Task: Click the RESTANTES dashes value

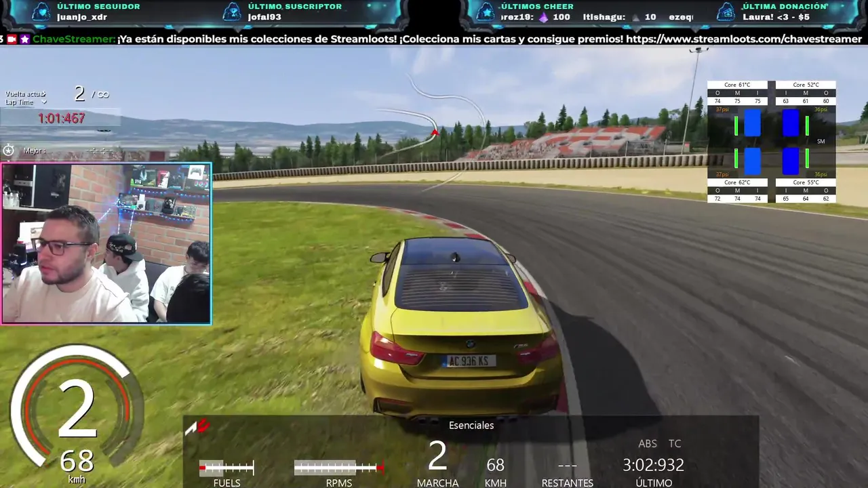Action: coord(567,466)
